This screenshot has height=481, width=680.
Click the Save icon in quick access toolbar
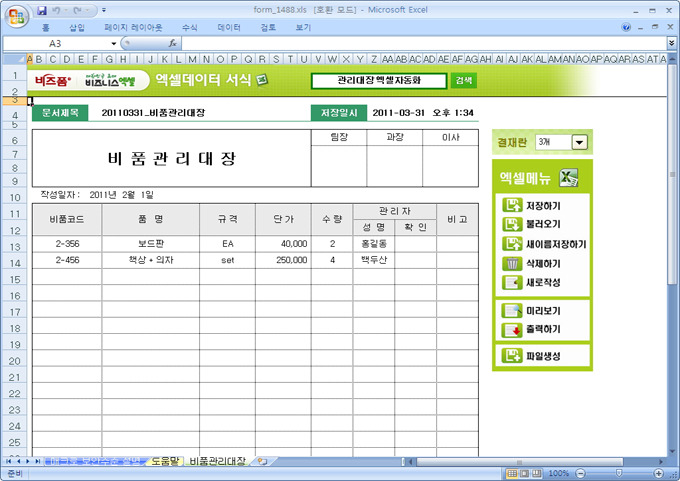click(x=42, y=10)
